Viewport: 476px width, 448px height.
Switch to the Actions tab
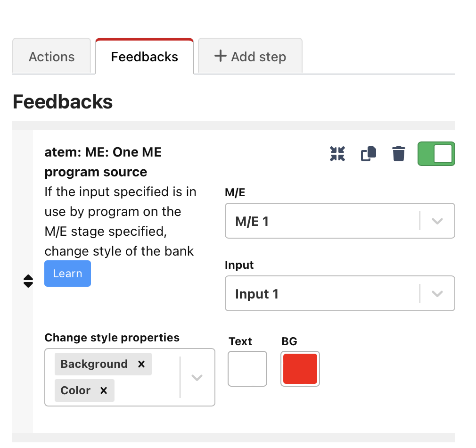pos(51,56)
